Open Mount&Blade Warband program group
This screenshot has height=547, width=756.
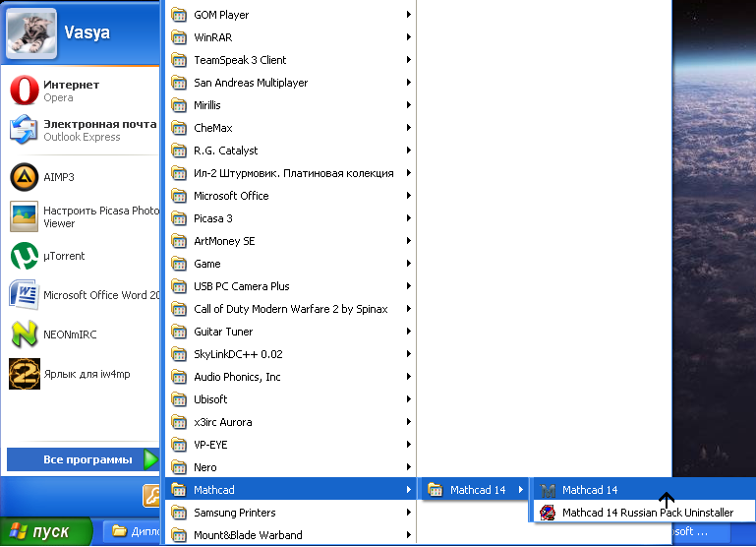[x=291, y=535]
